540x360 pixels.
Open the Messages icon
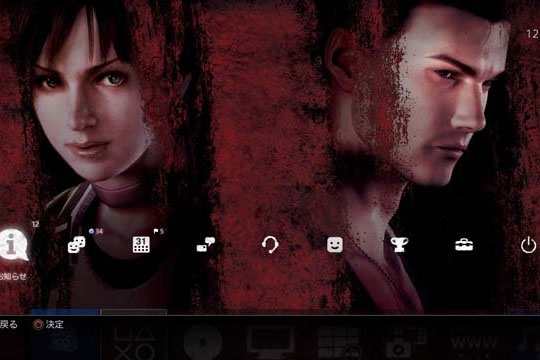tap(206, 245)
